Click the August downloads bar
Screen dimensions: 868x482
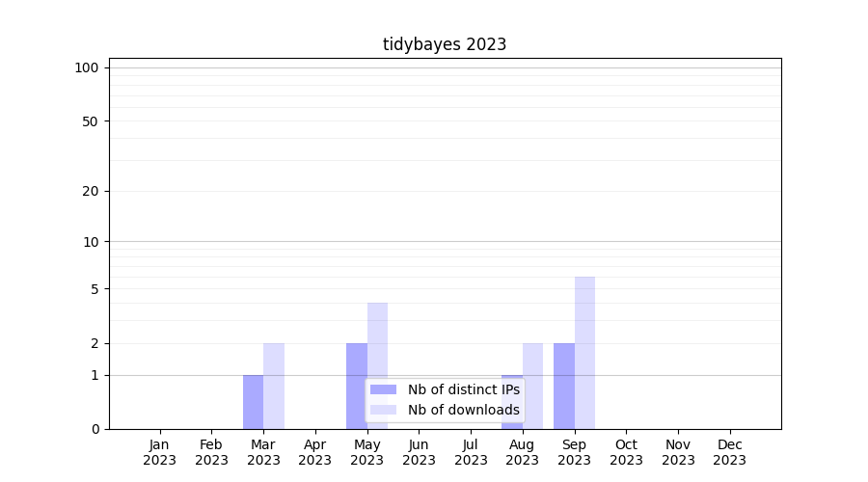click(532, 386)
